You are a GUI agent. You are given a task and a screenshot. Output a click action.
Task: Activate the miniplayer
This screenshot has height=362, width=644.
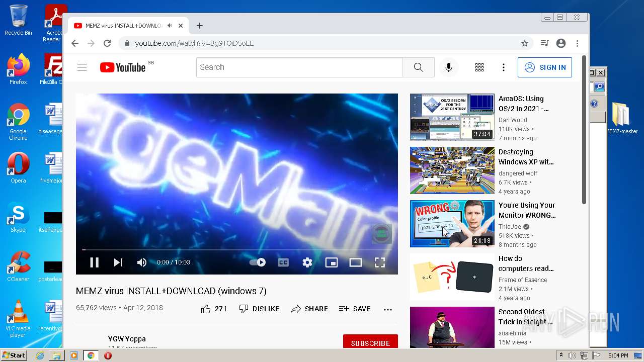[x=332, y=262]
